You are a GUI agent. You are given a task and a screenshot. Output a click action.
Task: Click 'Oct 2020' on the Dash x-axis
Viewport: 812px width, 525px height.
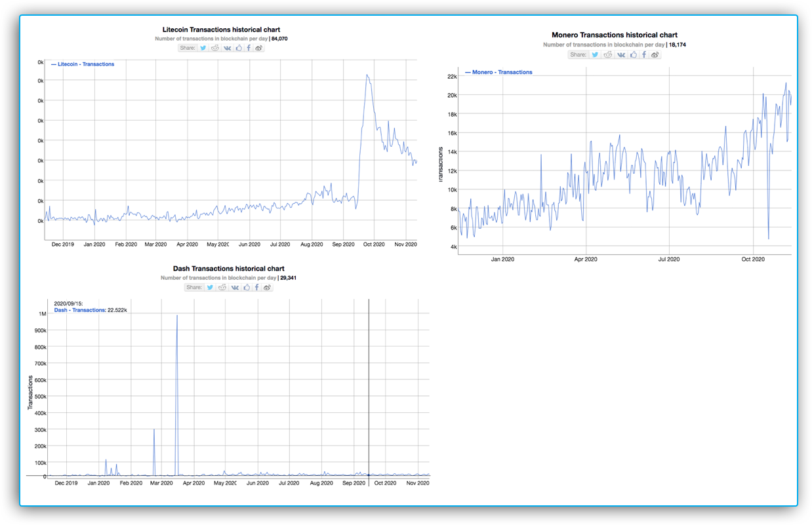[x=384, y=483]
